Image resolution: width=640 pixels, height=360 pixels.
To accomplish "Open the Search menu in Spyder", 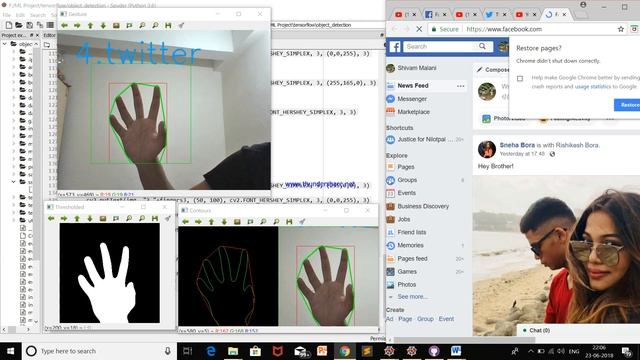I will [38, 15].
